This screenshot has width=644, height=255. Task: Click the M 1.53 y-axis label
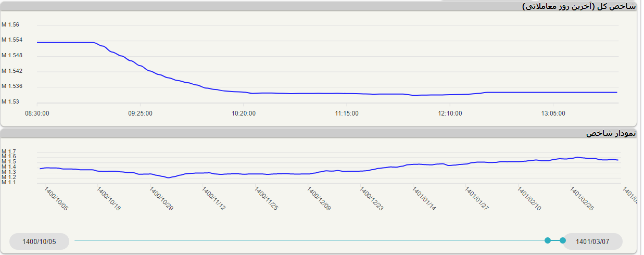[10, 101]
